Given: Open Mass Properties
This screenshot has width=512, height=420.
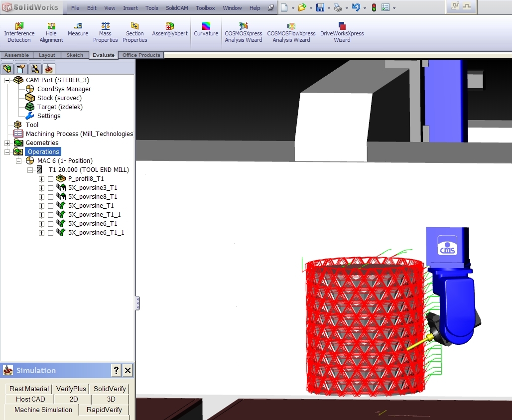Looking at the screenshot, I should point(105,32).
